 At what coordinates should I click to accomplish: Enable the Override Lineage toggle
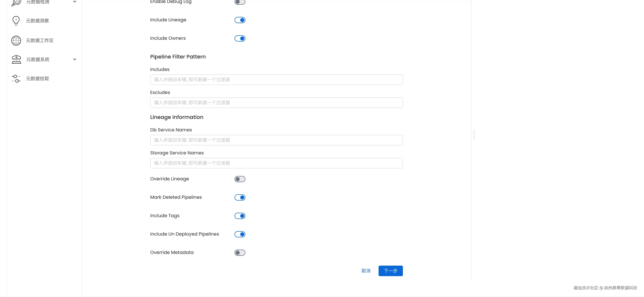240,179
